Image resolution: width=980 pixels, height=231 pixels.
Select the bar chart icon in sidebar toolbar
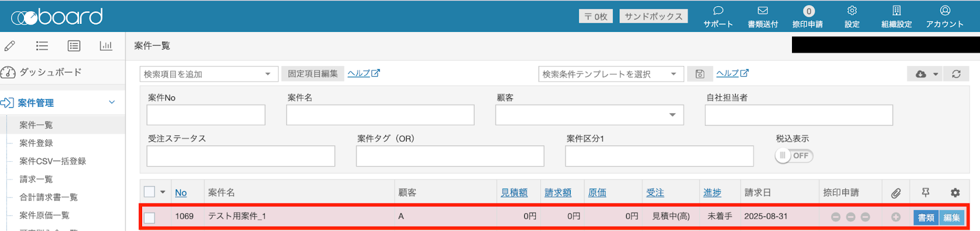(x=106, y=46)
